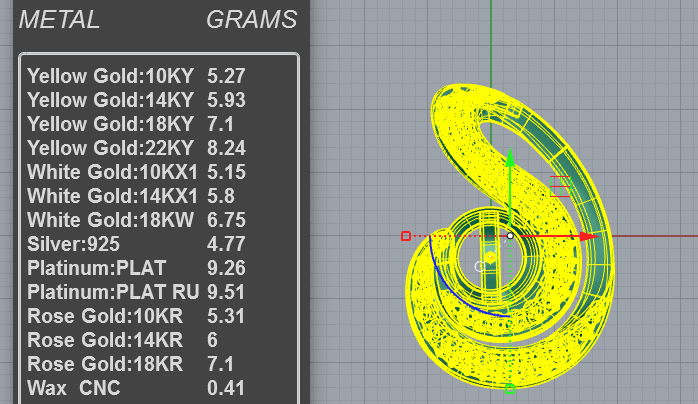Click the red planar move square handle
The width and height of the screenshot is (698, 404).
560,186
